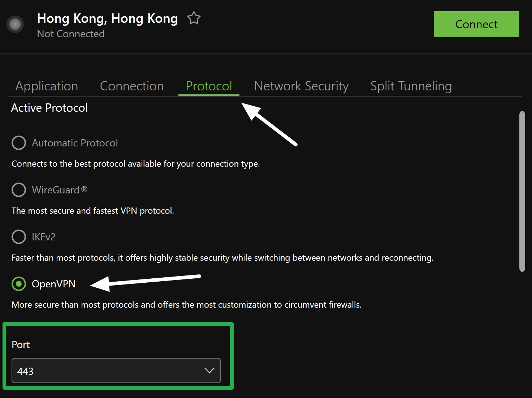
Task: Click the OpenVPN label text
Action: pyautogui.click(x=54, y=284)
